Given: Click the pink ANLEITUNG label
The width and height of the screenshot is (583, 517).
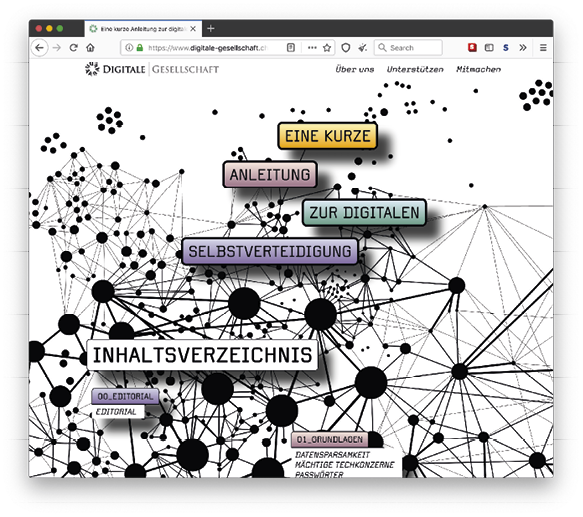Looking at the screenshot, I should [x=270, y=174].
